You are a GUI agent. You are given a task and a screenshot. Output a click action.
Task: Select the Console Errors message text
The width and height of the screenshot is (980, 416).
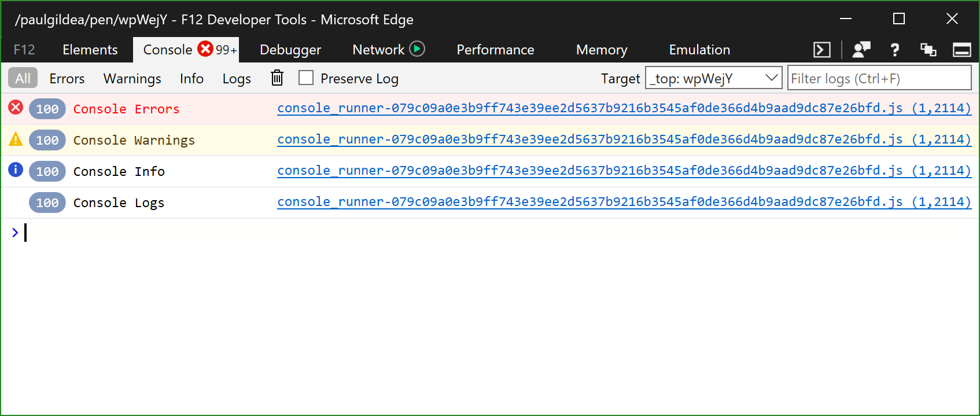pyautogui.click(x=126, y=109)
